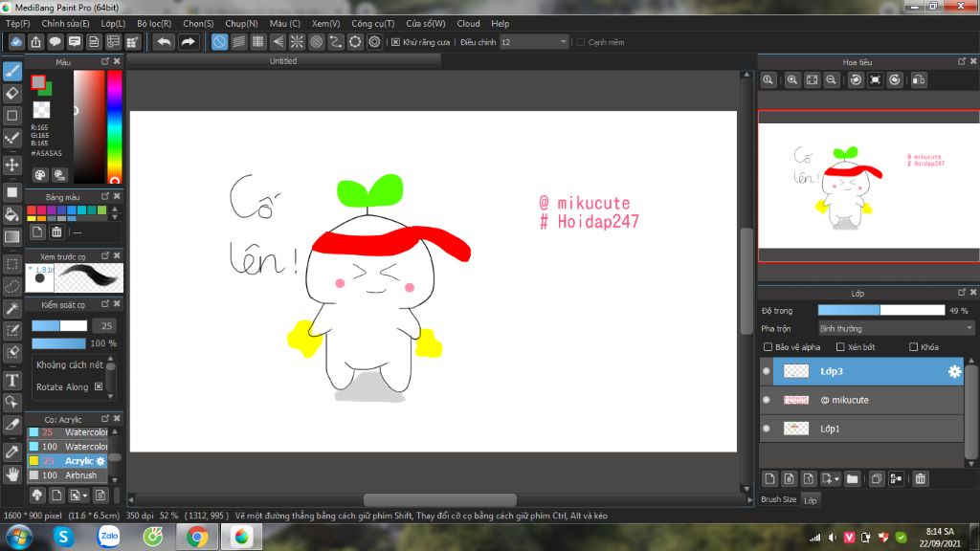Select the Gradient tool
The image size is (980, 551).
click(11, 237)
